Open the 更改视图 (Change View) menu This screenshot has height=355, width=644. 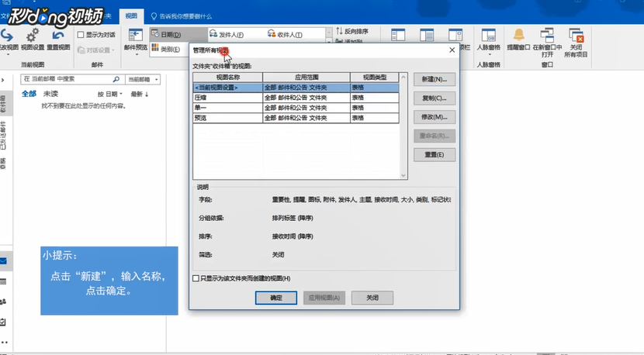coord(8,41)
